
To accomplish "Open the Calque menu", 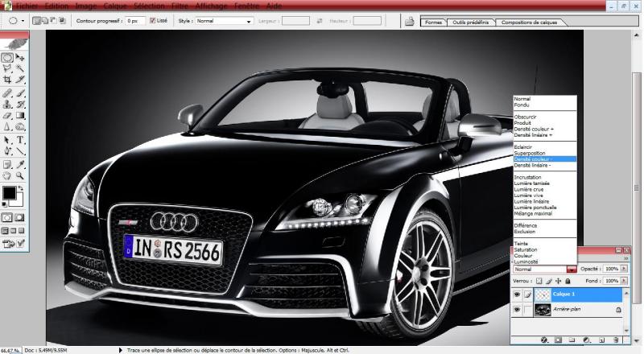I will (x=115, y=6).
